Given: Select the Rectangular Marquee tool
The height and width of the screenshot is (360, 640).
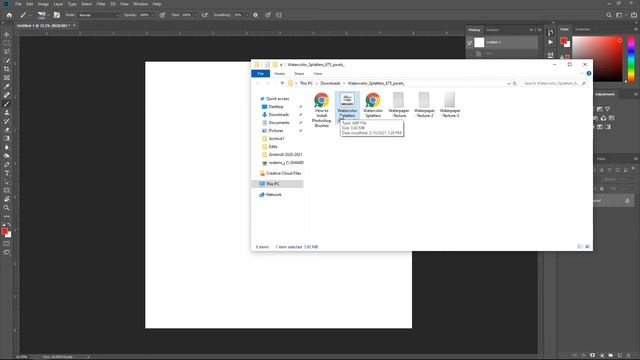Looking at the screenshot, I should coord(7,43).
